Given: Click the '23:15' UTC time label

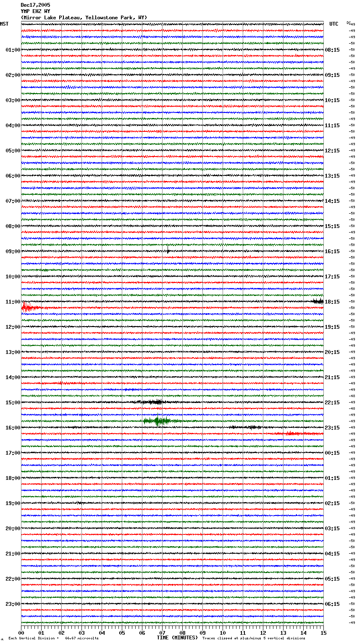Looking at the screenshot, I should tap(332, 428).
